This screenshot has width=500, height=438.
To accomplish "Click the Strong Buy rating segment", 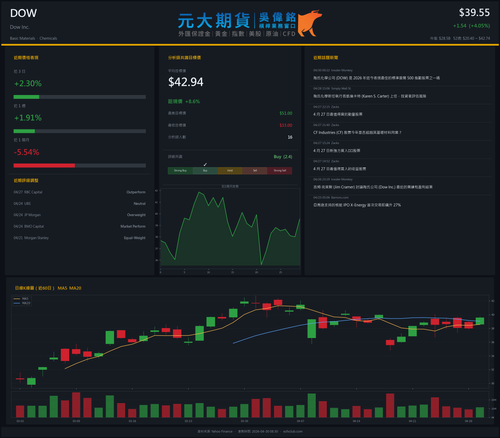I will click(x=180, y=171).
